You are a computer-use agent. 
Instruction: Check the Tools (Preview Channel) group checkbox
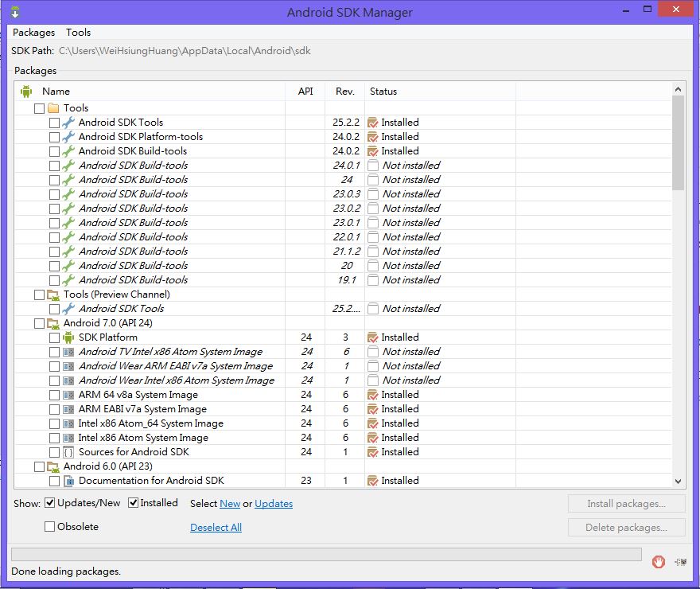[x=39, y=294]
